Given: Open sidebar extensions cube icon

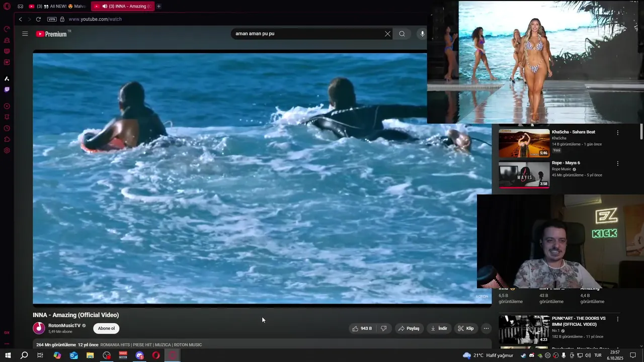Looking at the screenshot, I should point(7,139).
